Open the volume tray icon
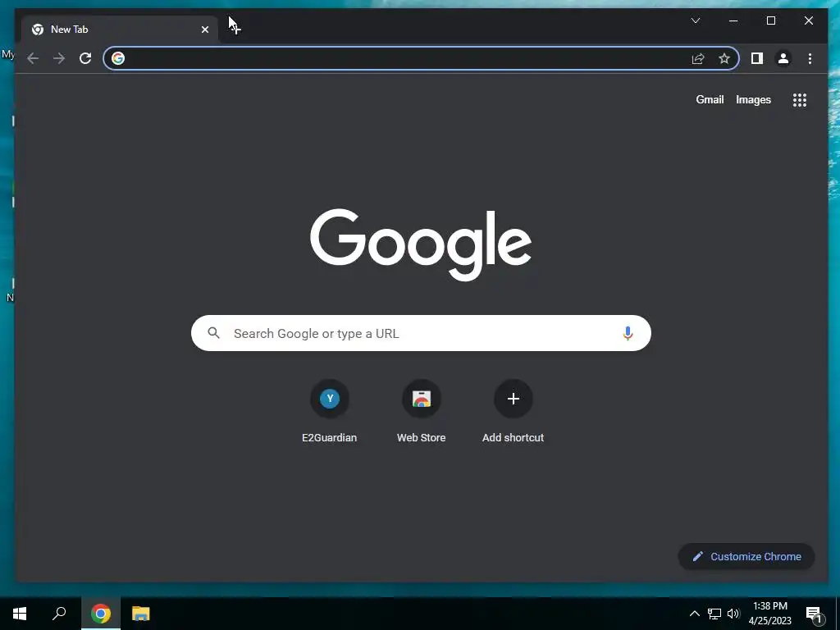The width and height of the screenshot is (840, 630). pyautogui.click(x=733, y=614)
